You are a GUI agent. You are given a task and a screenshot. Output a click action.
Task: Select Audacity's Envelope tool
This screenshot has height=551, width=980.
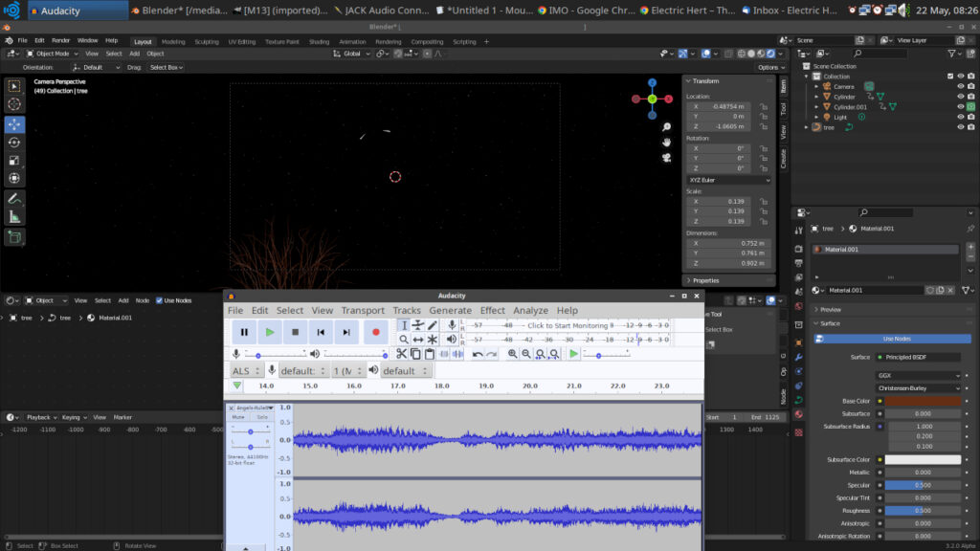coord(418,325)
